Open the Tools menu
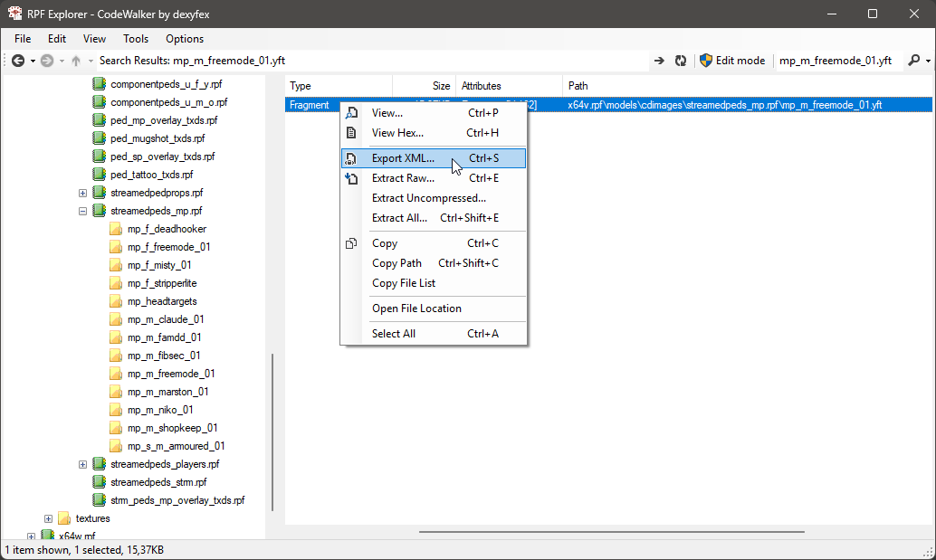The image size is (936, 560). click(x=136, y=39)
